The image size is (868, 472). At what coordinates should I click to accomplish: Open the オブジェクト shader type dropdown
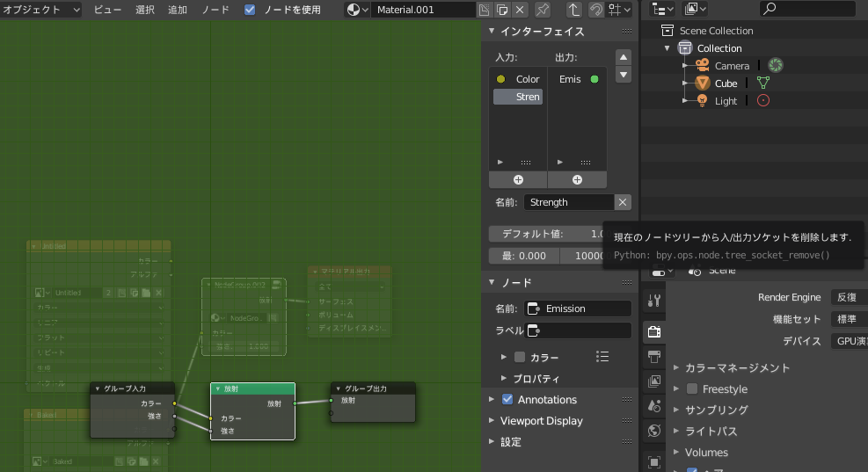click(41, 10)
